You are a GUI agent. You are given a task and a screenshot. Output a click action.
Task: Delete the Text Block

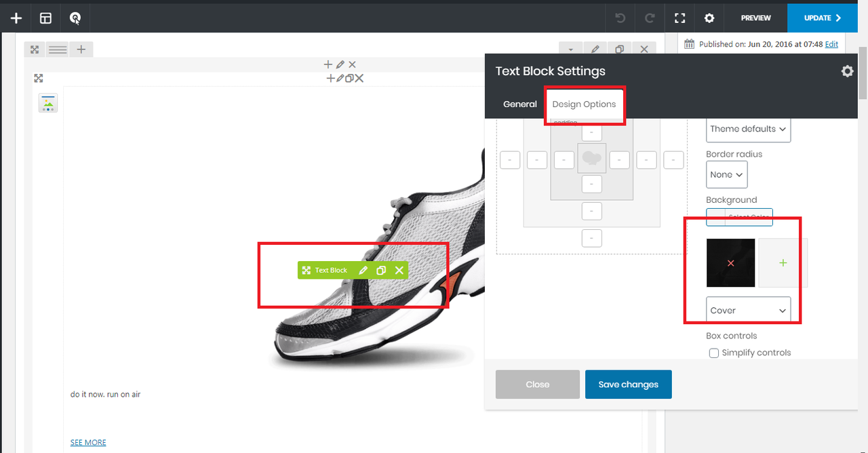399,271
